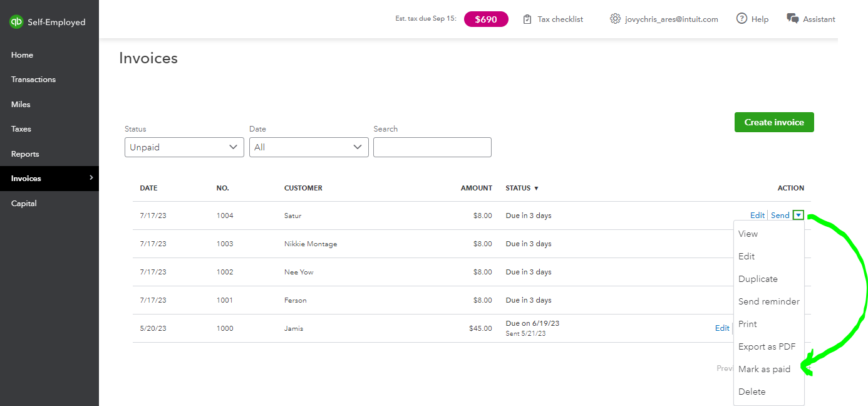
Task: Toggle action dropdown arrow for invoice 1004
Action: tap(798, 216)
